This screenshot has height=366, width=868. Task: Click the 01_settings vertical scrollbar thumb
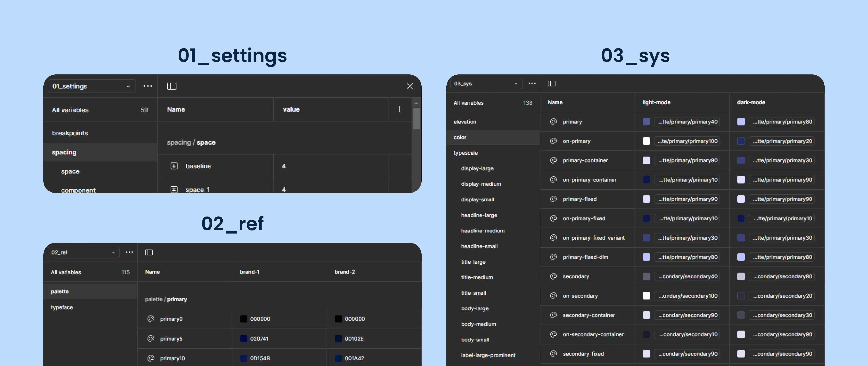(417, 118)
